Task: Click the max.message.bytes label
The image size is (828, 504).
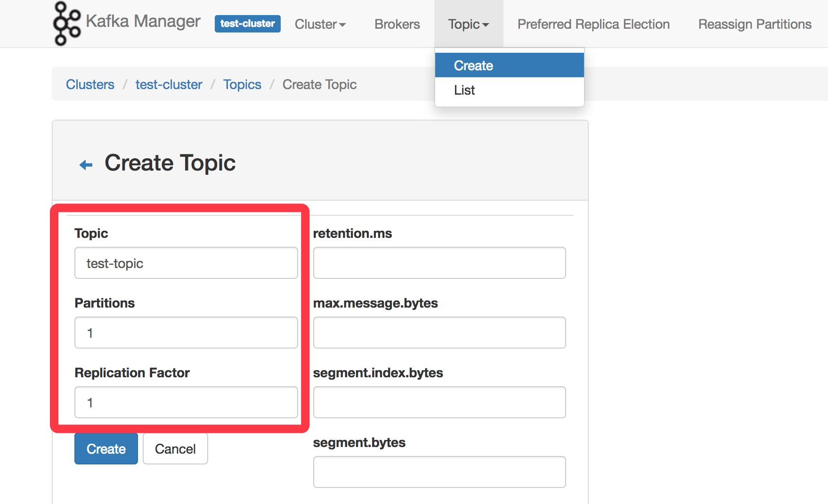Action: (x=375, y=303)
